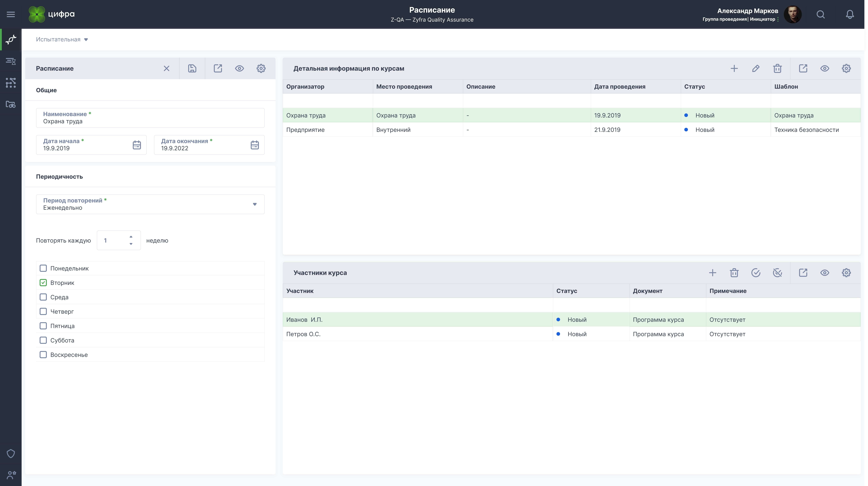Toggle course details visibility eye
868x486 pixels.
pos(825,68)
